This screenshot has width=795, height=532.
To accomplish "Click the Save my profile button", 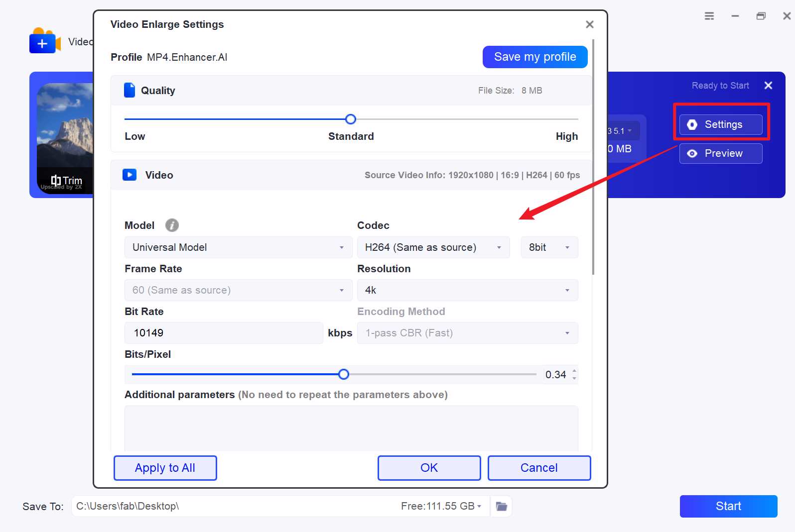I will (x=534, y=57).
